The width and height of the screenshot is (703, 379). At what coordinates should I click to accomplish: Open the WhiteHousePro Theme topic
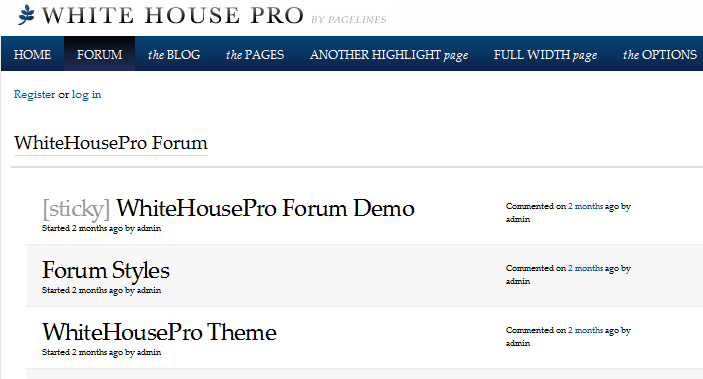tap(159, 332)
